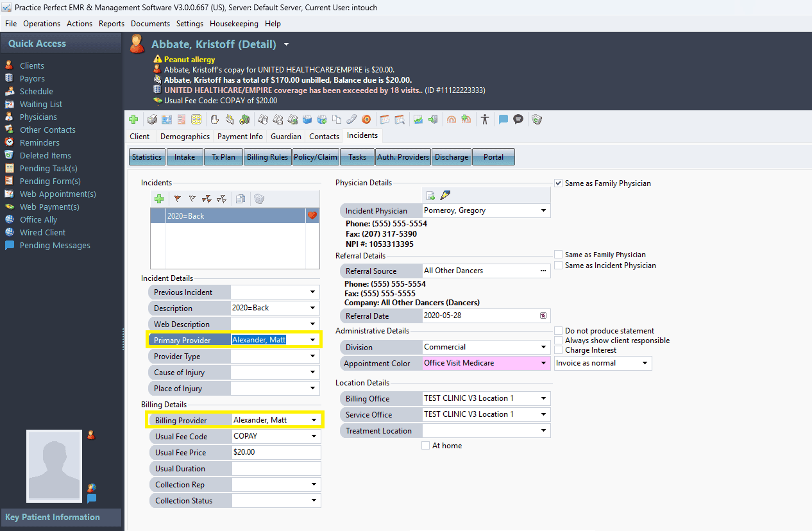
Task: Click the Discharge button
Action: click(x=452, y=157)
